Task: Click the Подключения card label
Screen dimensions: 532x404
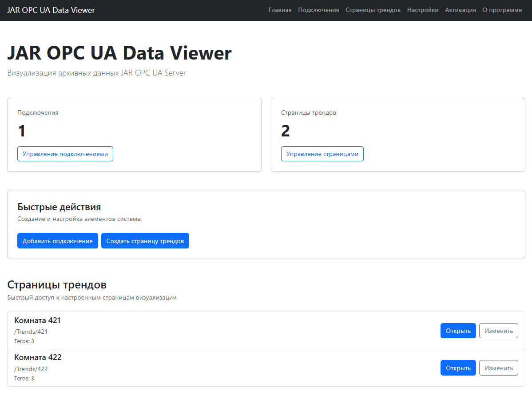Action: click(x=38, y=113)
